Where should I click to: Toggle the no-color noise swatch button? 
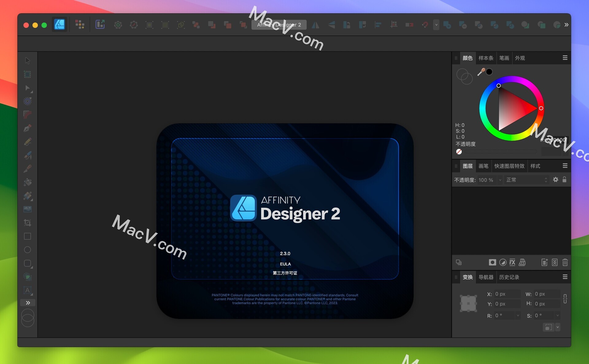click(x=459, y=152)
